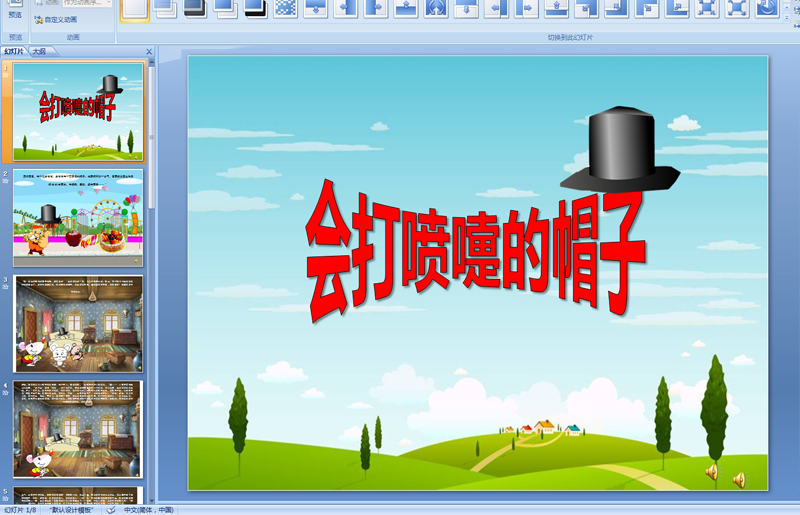800x515 pixels.
Task: Select slide 1 thumbnail
Action: point(78,112)
